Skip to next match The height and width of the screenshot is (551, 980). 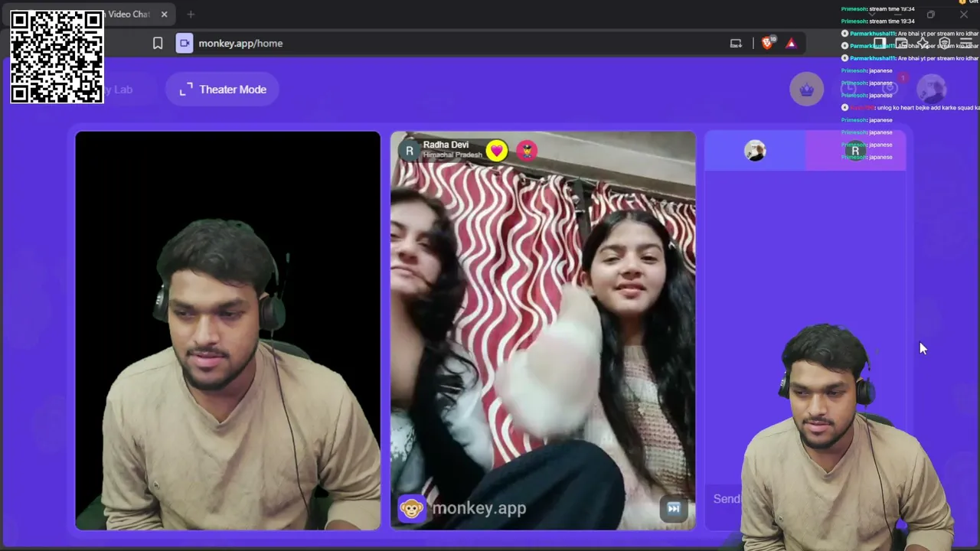coord(674,508)
